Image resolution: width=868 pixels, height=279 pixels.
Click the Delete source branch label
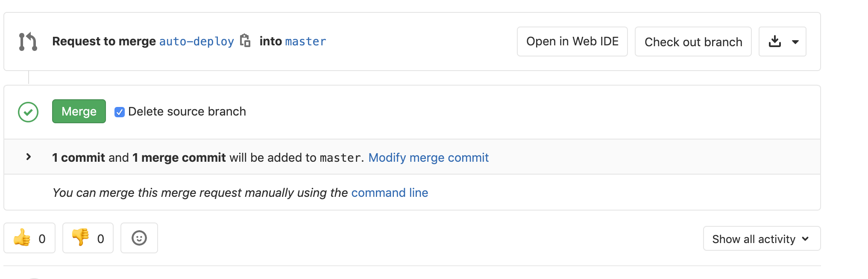pos(187,112)
